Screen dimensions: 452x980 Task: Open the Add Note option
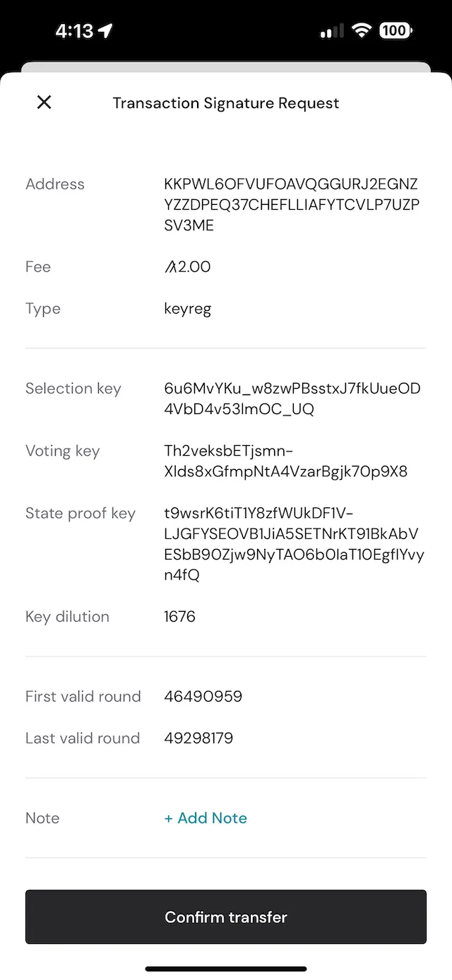point(206,817)
